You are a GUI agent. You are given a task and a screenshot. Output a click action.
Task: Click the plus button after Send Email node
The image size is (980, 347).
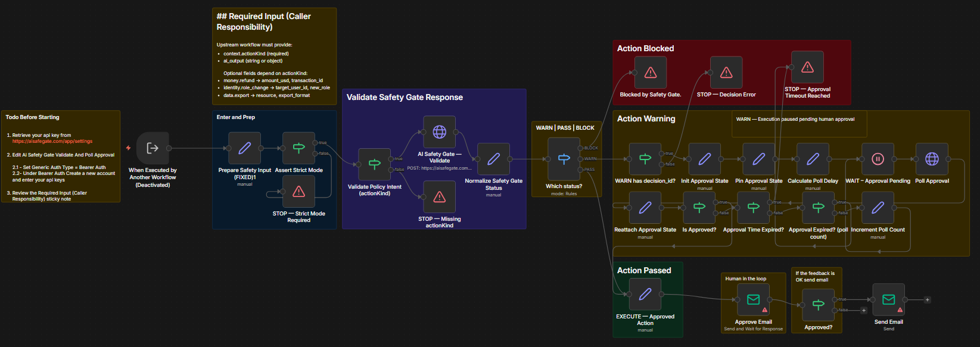coord(927,300)
